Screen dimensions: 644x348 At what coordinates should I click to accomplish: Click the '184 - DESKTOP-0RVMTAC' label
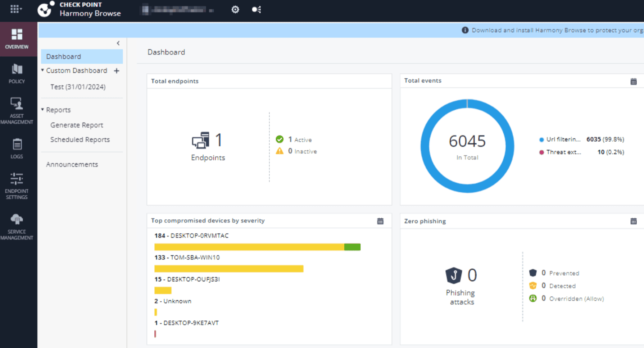[x=191, y=235]
